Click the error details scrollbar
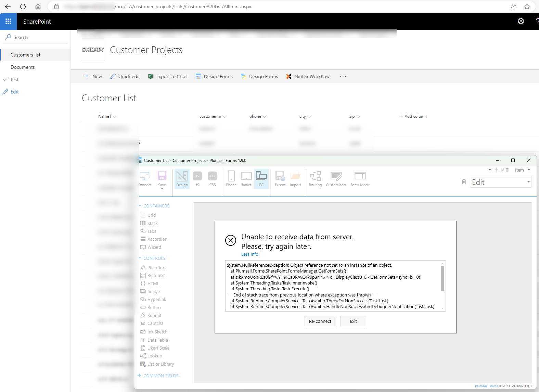The width and height of the screenshot is (539, 392). 442,279
